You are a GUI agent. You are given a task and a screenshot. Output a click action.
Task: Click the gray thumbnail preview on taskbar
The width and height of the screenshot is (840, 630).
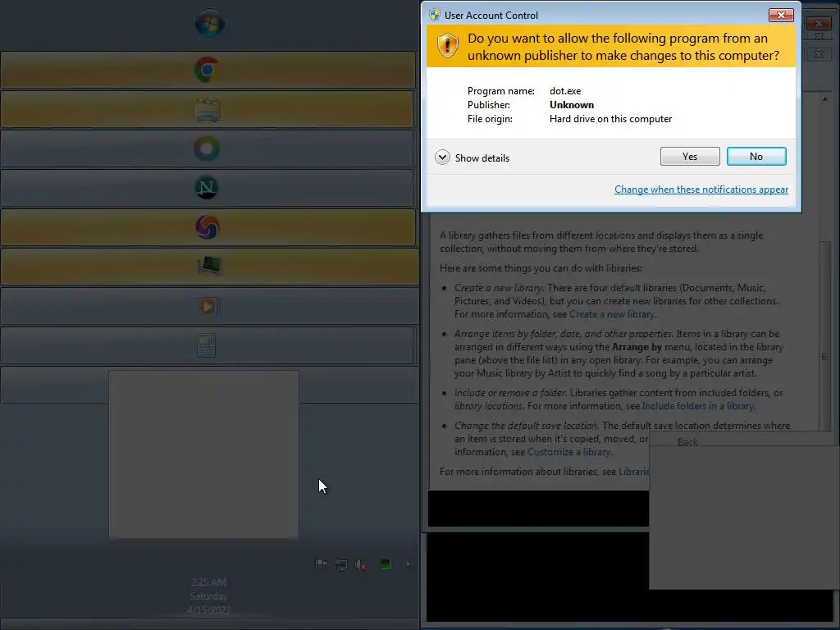[x=203, y=454]
